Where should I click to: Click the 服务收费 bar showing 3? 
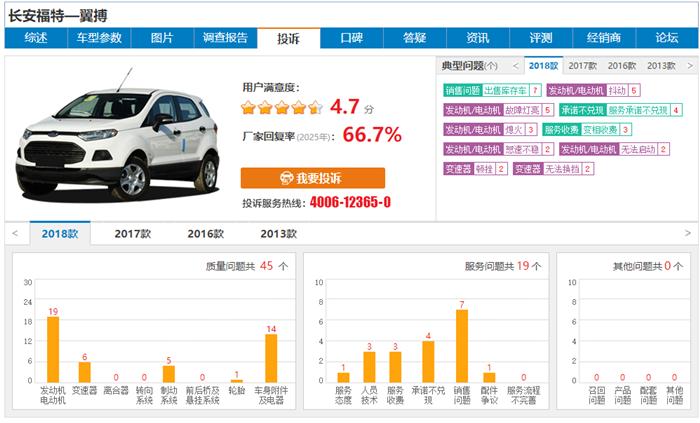click(395, 367)
